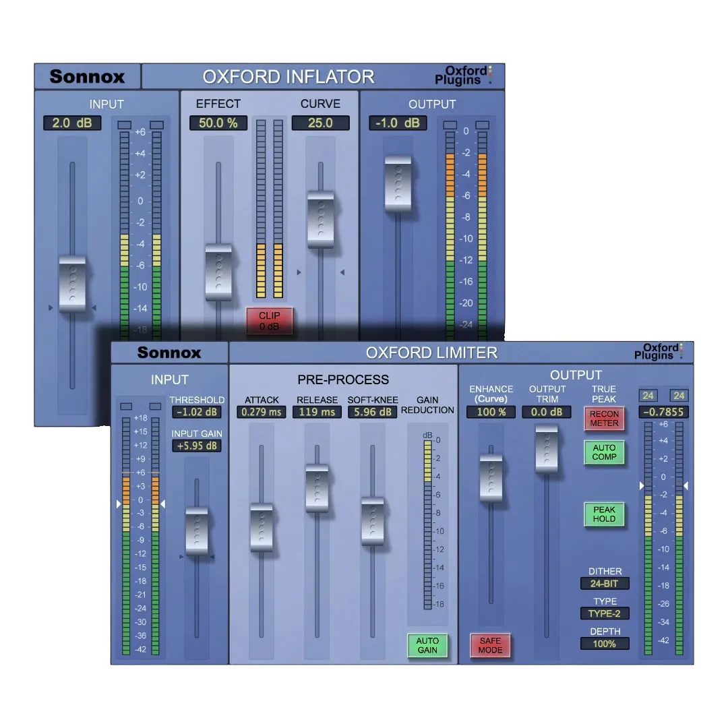Click the SOFT-KNEE fader handle
Image resolution: width=728 pixels, height=728 pixels.
[x=372, y=521]
